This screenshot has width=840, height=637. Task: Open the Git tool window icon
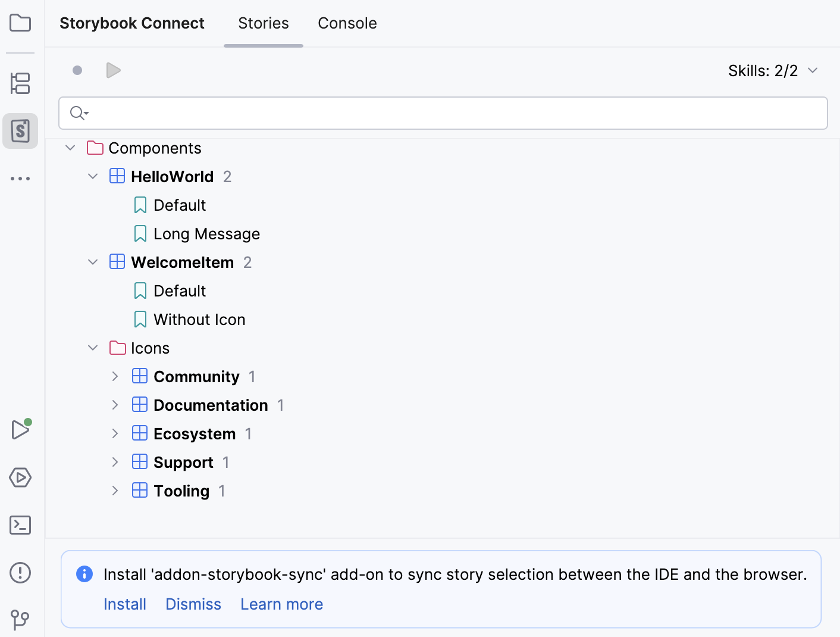[20, 620]
